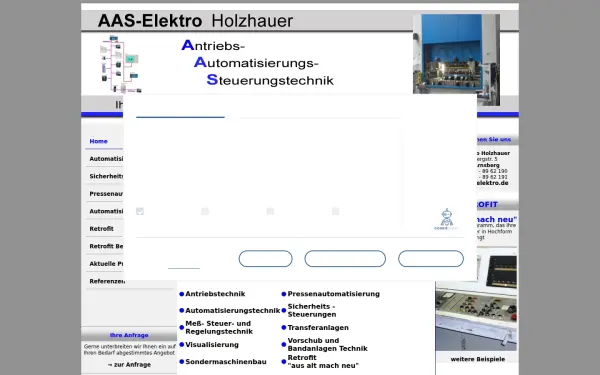This screenshot has width=600, height=375.
Task: Click the 'Ihre Anfrage' heading link
Action: (x=129, y=335)
